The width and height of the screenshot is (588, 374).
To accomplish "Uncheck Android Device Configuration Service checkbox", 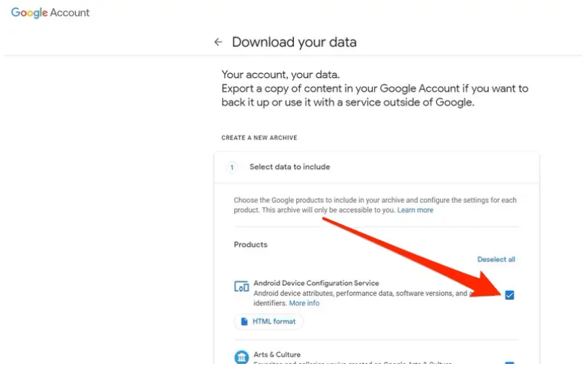I will click(509, 295).
